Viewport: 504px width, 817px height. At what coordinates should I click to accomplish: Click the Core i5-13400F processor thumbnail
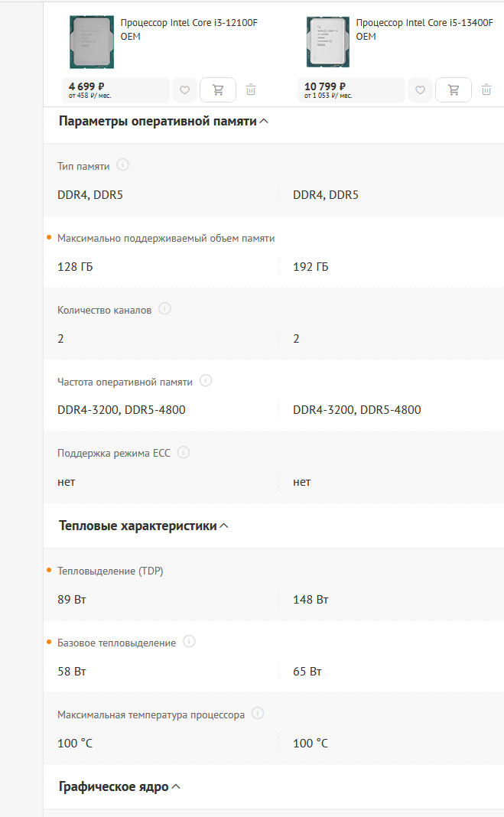pyautogui.click(x=328, y=42)
